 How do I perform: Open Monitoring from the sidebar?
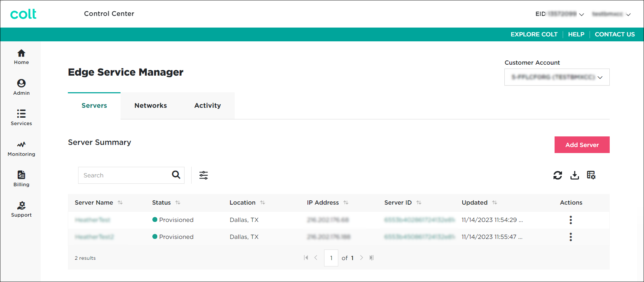tap(21, 148)
